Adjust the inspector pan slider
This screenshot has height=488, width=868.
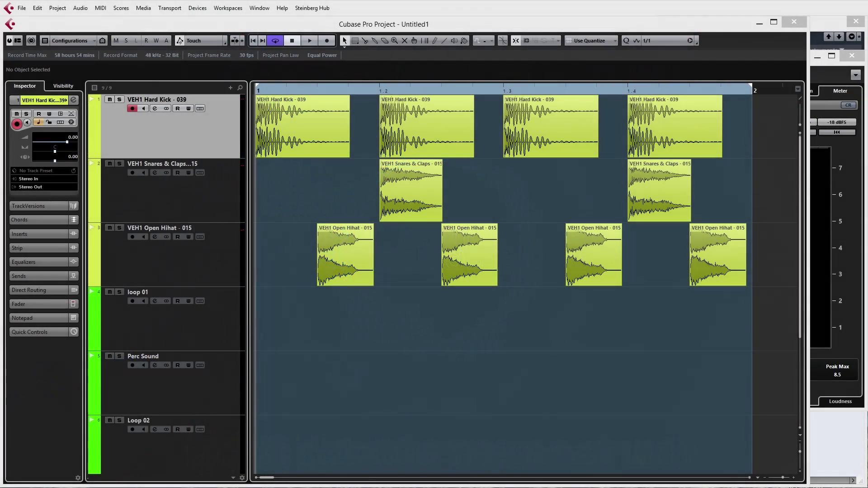(55, 151)
